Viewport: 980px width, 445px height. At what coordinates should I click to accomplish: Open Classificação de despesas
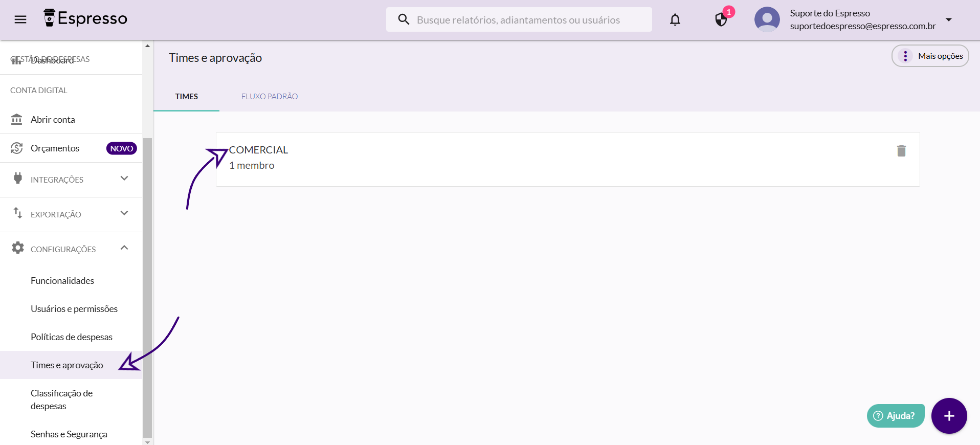pos(71,399)
